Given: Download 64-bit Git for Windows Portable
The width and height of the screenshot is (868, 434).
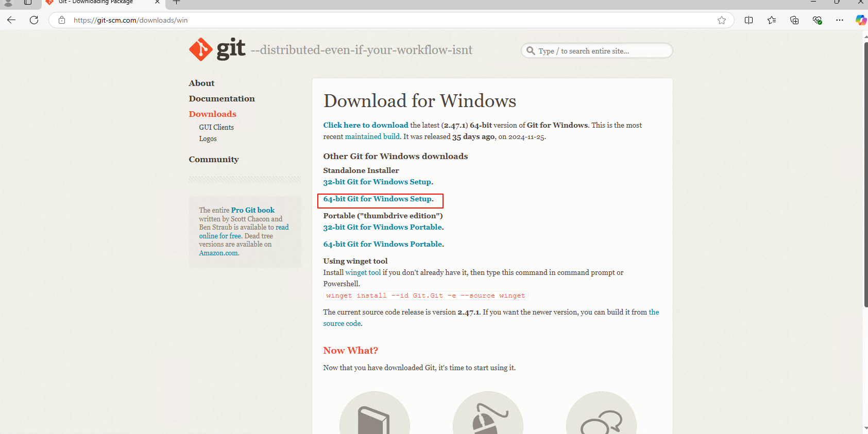Looking at the screenshot, I should click(383, 244).
